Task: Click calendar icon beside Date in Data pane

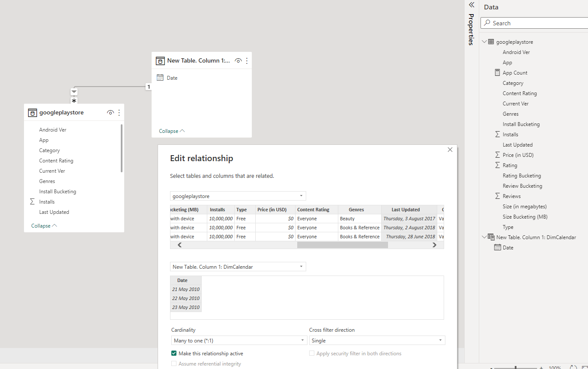Action: 498,247
